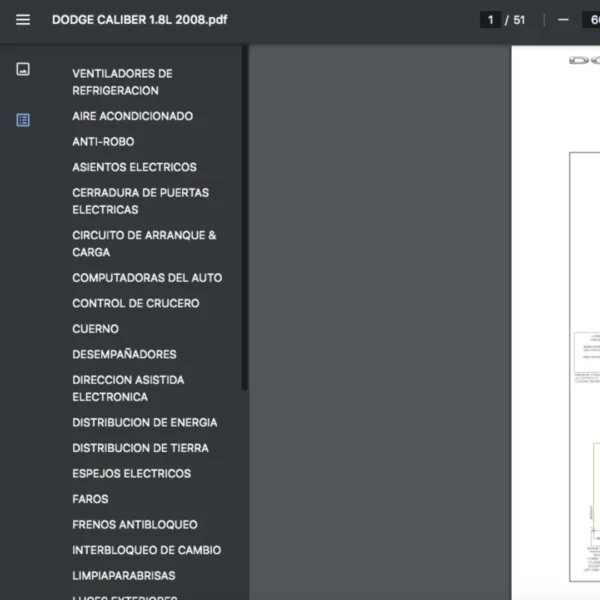Jump to the FAROS section
600x600 pixels.
pyautogui.click(x=90, y=499)
